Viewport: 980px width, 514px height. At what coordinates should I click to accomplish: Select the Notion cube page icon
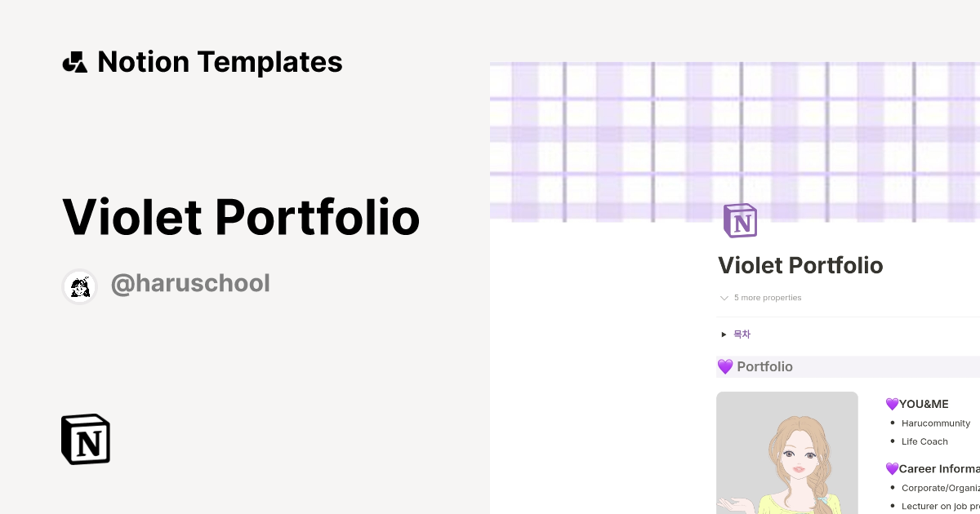(740, 220)
